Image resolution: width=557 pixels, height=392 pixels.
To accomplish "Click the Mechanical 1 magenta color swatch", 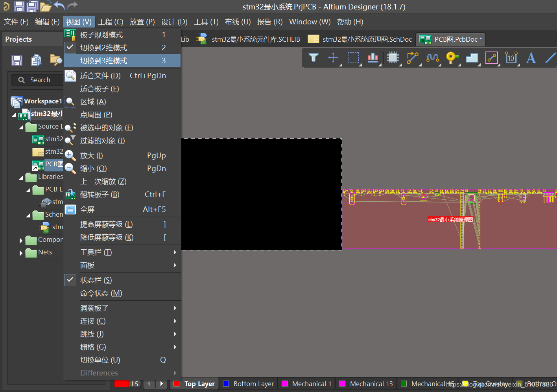I will (x=284, y=383).
